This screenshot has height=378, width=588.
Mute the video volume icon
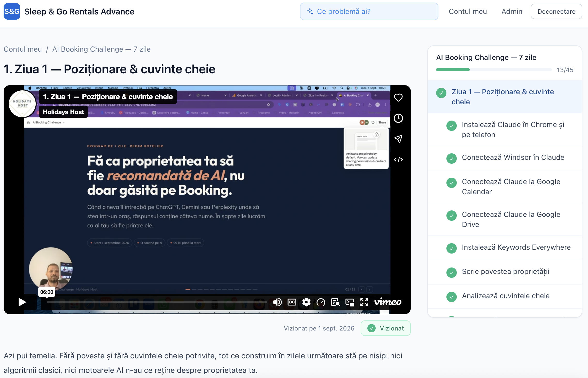point(277,302)
